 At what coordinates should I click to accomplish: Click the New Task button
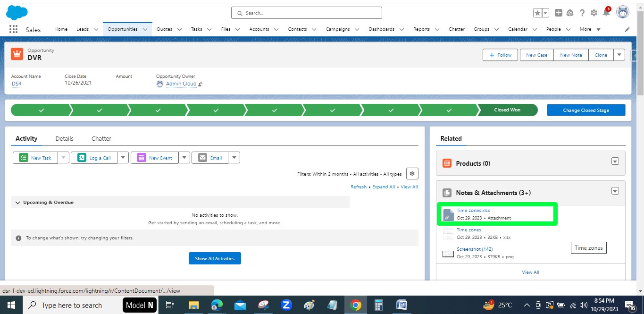(35, 158)
